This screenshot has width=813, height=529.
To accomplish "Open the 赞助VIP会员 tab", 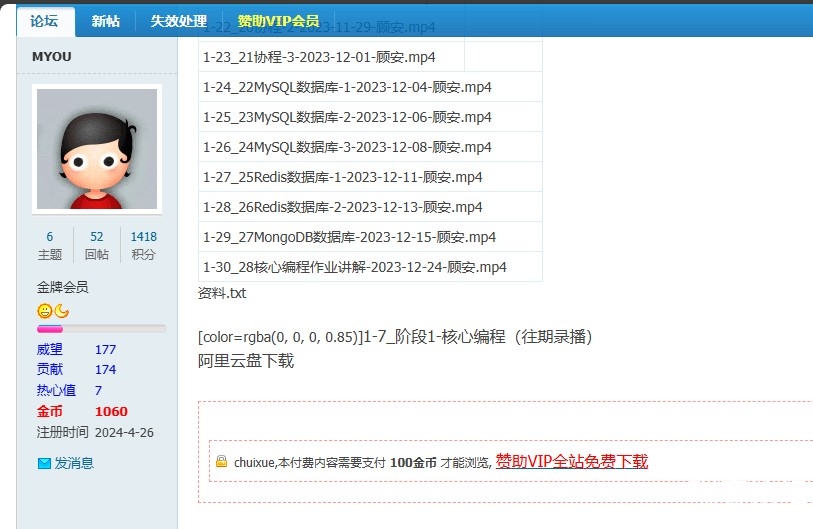I will (278, 21).
